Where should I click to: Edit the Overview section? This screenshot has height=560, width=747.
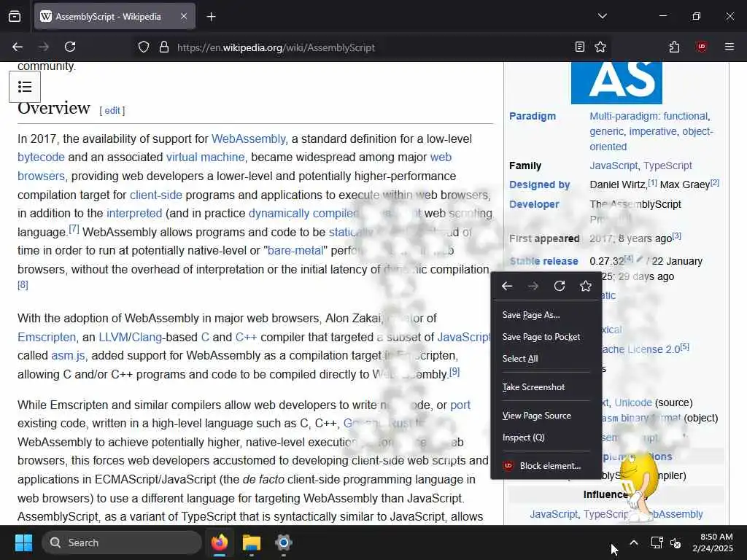(112, 111)
